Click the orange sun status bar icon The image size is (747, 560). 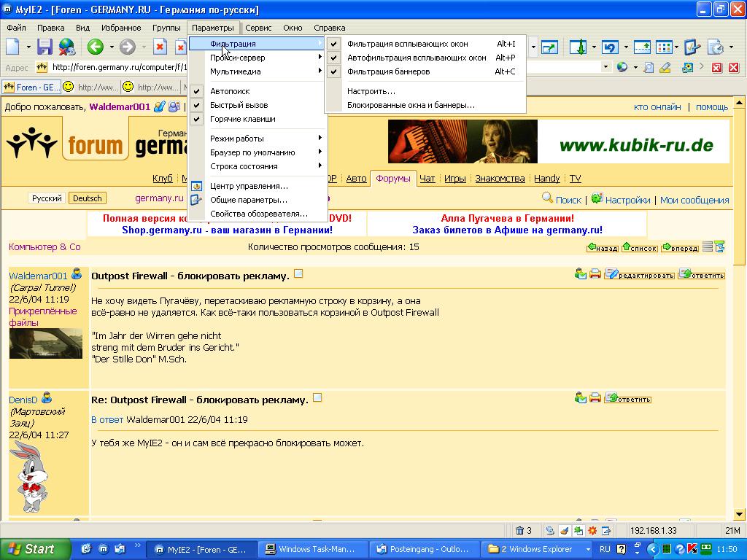click(592, 530)
